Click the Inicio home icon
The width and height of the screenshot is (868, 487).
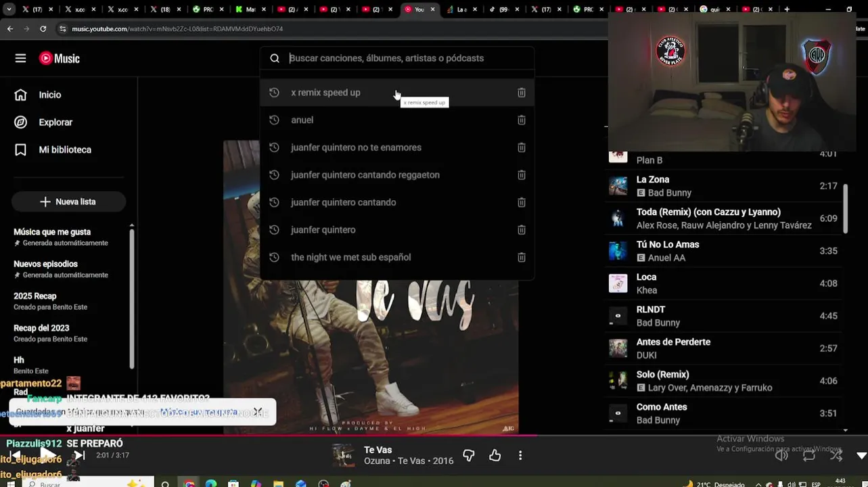21,95
